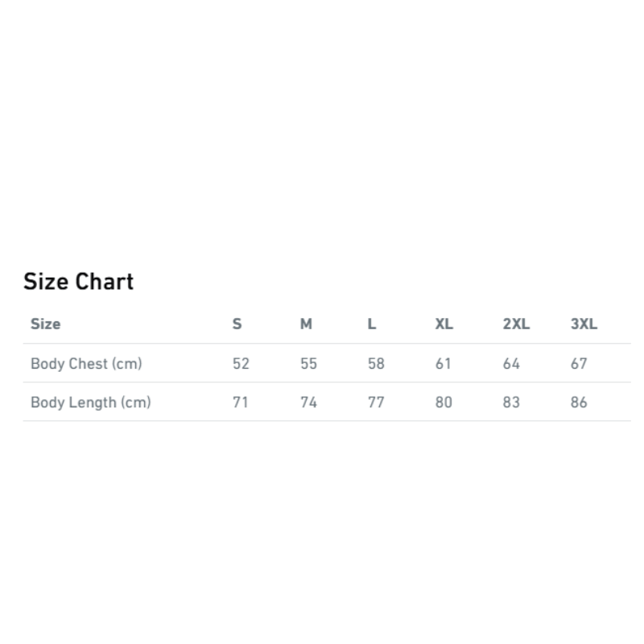Click length value 71 for size S

[240, 402]
